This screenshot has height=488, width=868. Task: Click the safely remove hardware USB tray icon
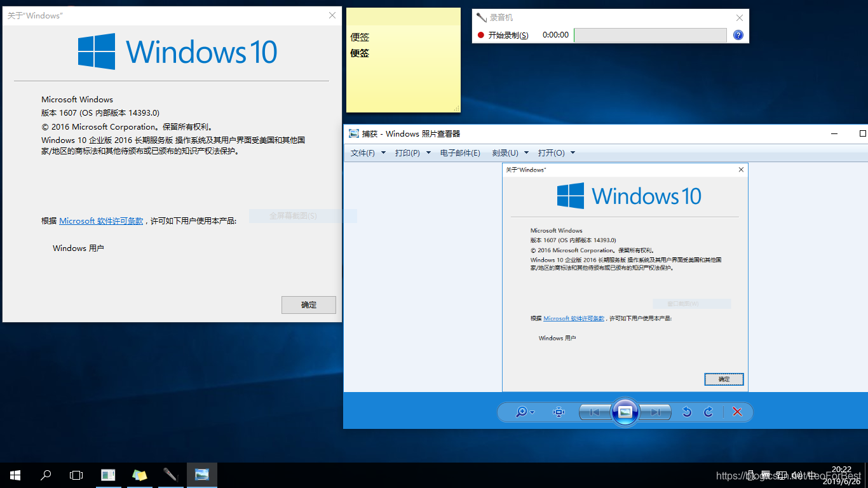tap(750, 475)
